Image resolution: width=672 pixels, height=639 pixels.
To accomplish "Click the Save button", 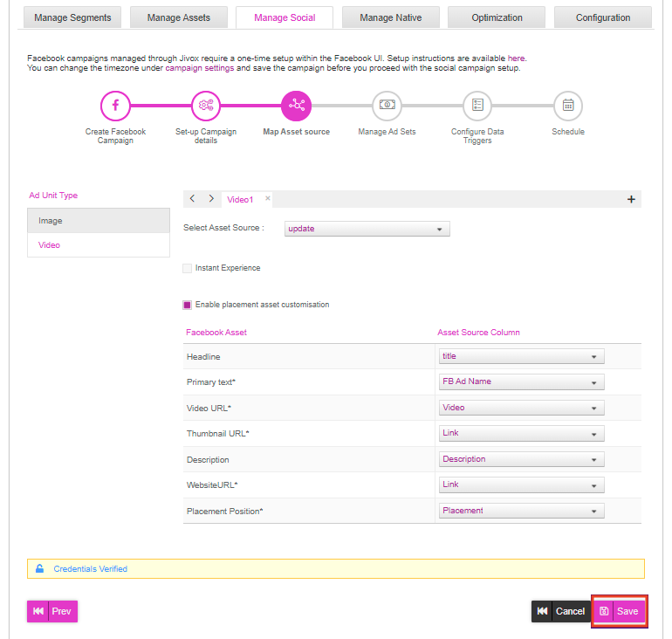I will pos(620,611).
